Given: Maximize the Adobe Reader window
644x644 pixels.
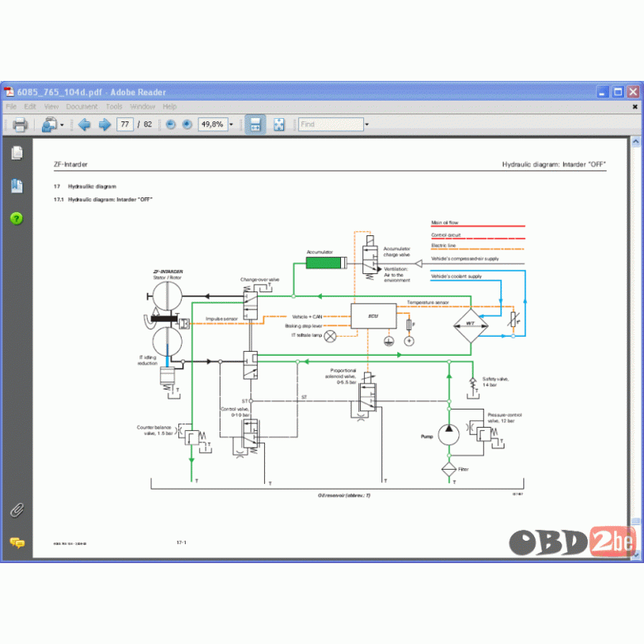Looking at the screenshot, I should click(618, 92).
